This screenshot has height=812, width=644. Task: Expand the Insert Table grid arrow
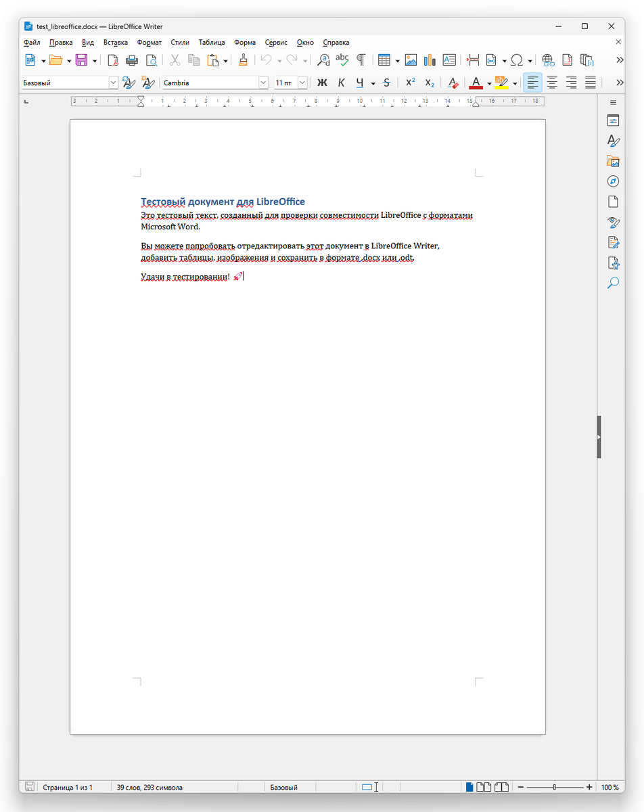coord(397,60)
